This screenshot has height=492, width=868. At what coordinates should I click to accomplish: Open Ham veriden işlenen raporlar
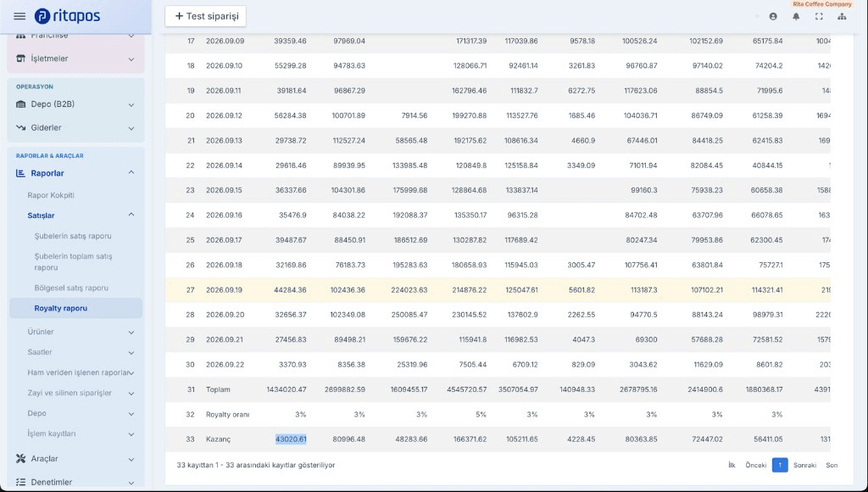tap(78, 373)
